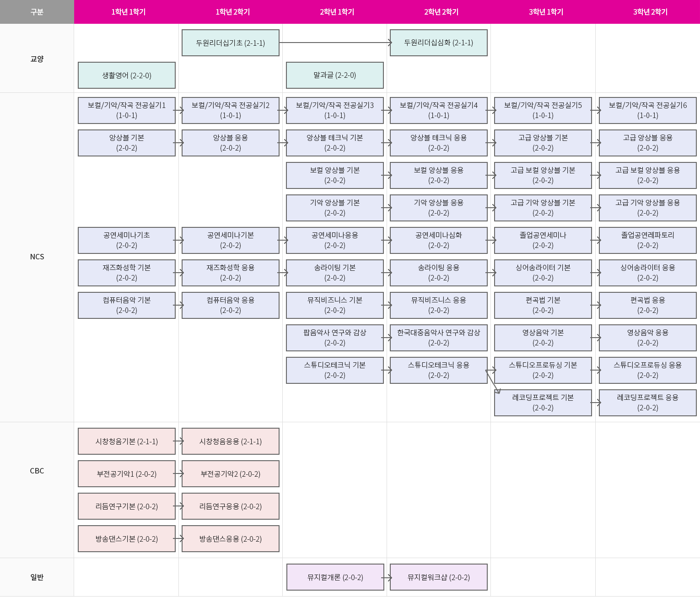700x597 pixels.
Task: Select the 공연세미나기본 course box
Action: tap(231, 240)
